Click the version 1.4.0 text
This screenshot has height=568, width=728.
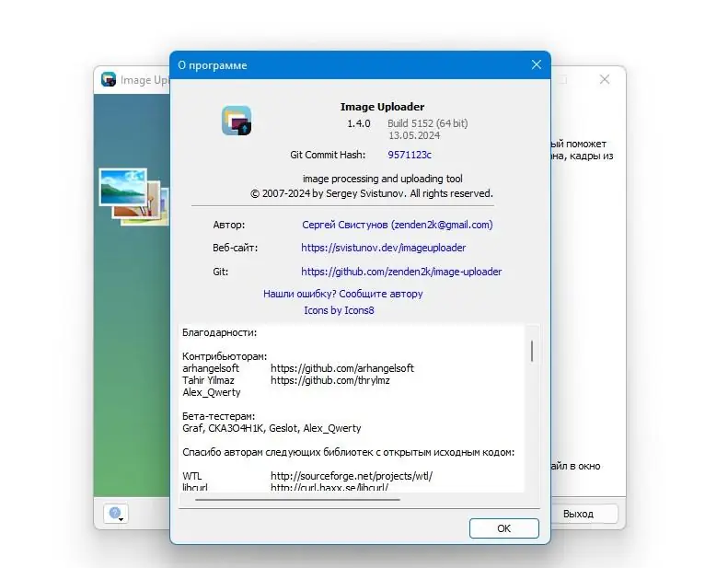[x=359, y=123]
